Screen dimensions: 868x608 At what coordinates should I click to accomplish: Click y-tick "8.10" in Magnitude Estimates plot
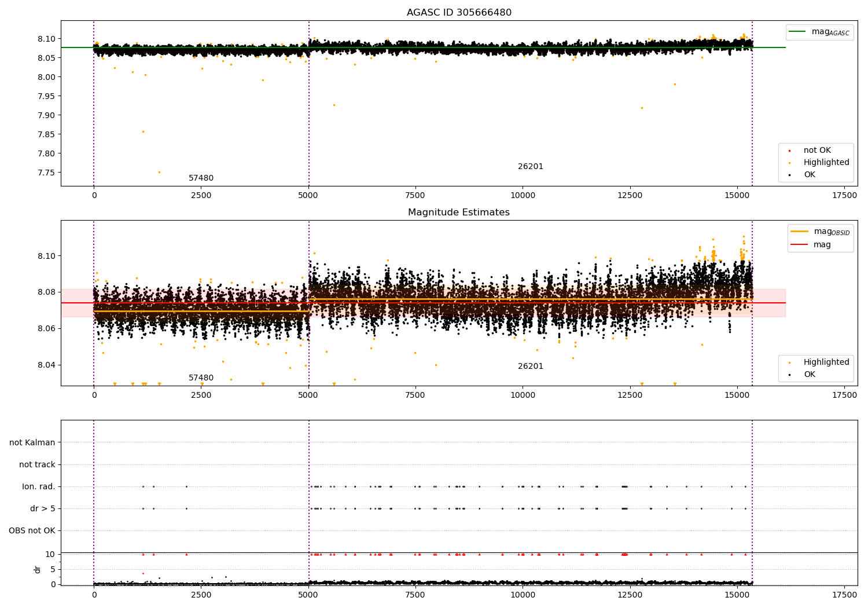pos(46,257)
